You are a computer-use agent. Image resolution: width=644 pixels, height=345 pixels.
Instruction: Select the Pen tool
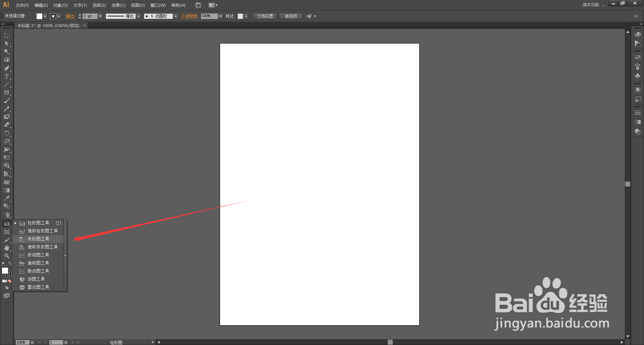pos(7,68)
